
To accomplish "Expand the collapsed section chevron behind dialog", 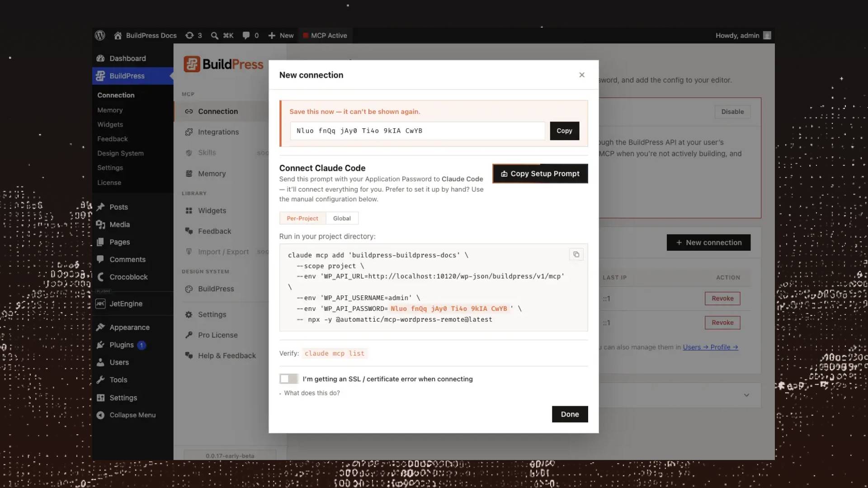I will (x=746, y=395).
